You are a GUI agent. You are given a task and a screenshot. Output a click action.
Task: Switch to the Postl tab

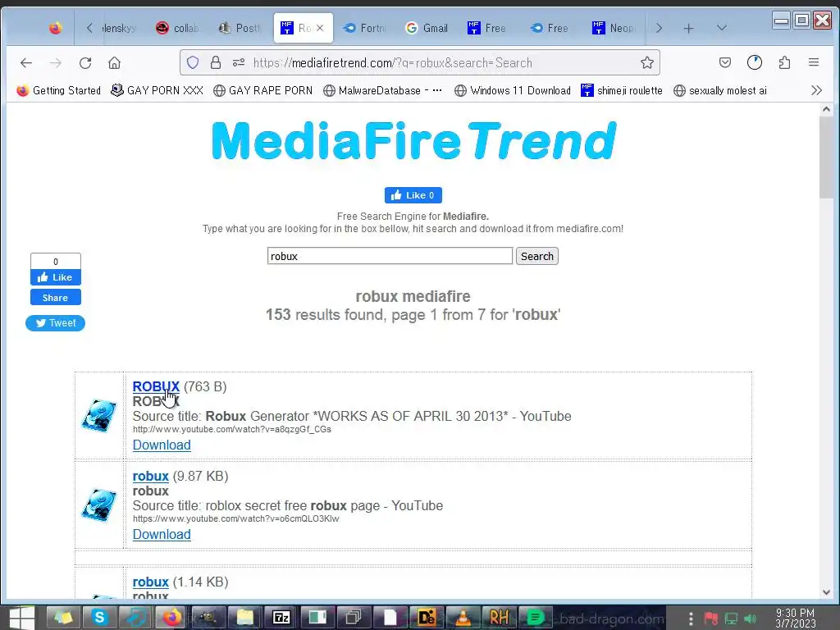pos(240,28)
